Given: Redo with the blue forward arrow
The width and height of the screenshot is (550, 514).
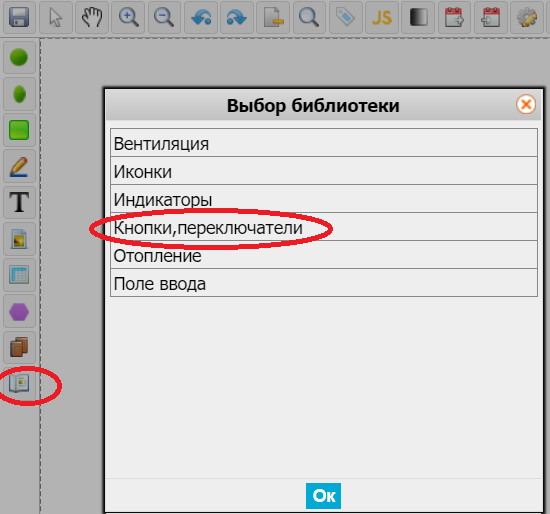Looking at the screenshot, I should (x=237, y=17).
